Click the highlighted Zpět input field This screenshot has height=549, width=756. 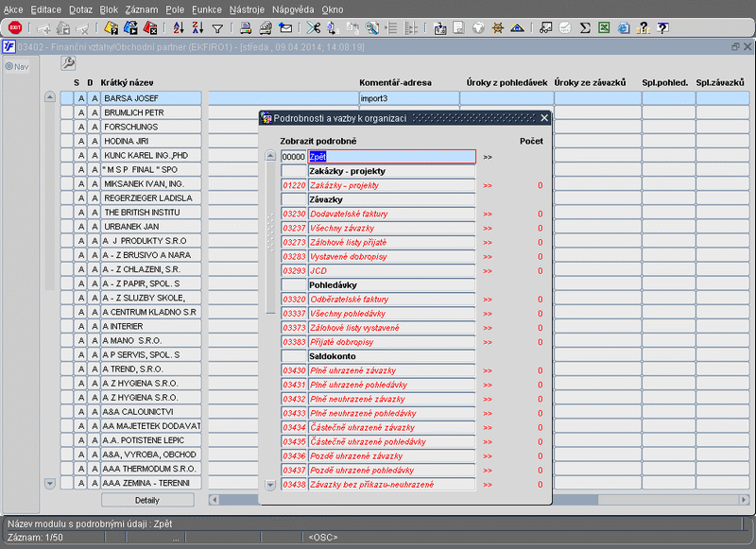point(391,157)
